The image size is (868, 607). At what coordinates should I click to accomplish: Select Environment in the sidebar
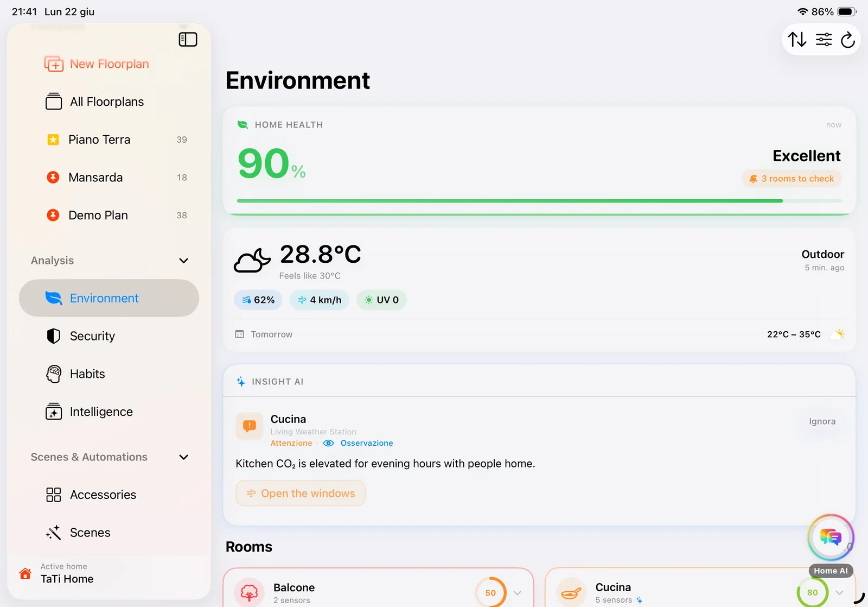[109, 298]
